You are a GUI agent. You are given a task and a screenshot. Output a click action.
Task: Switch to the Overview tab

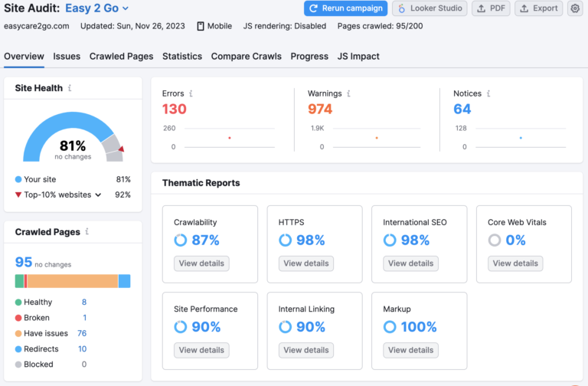pyautogui.click(x=24, y=56)
